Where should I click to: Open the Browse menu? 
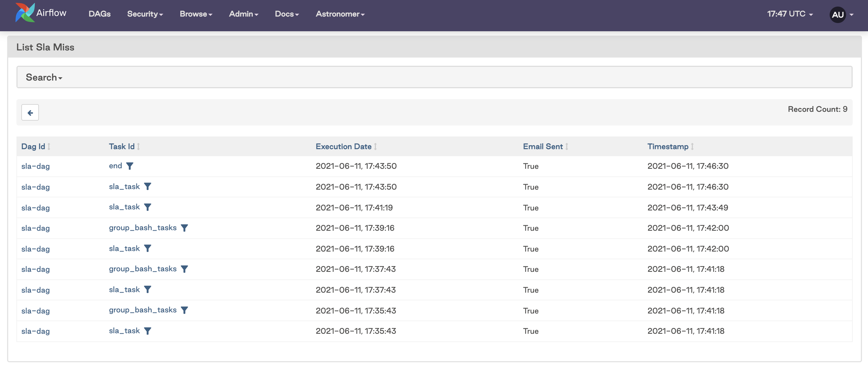click(196, 14)
